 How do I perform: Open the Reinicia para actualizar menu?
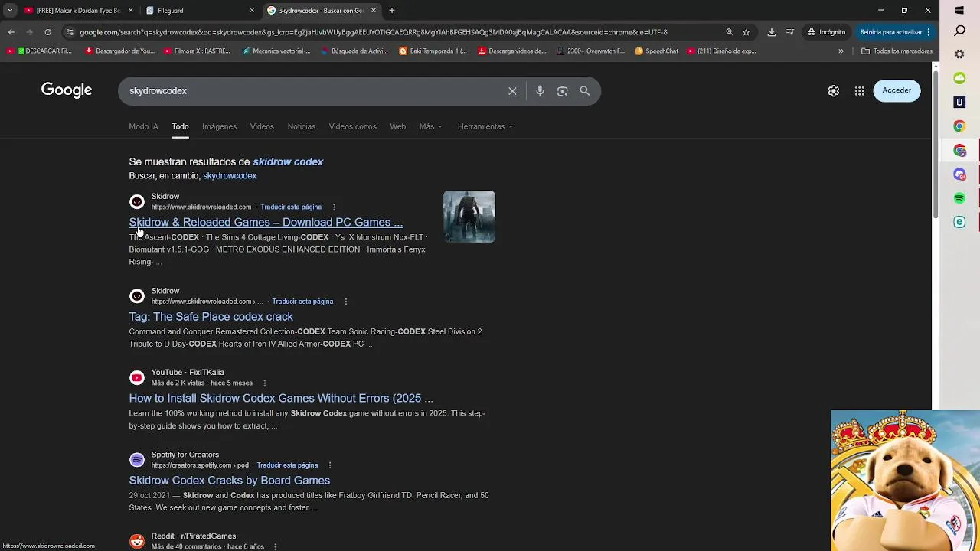click(895, 32)
